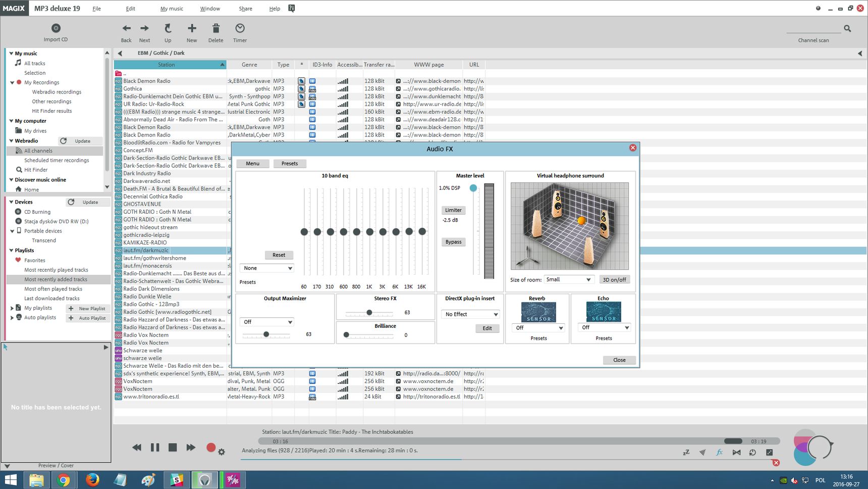Click the muted volume tray icon
The height and width of the screenshot is (489, 868).
(x=794, y=480)
